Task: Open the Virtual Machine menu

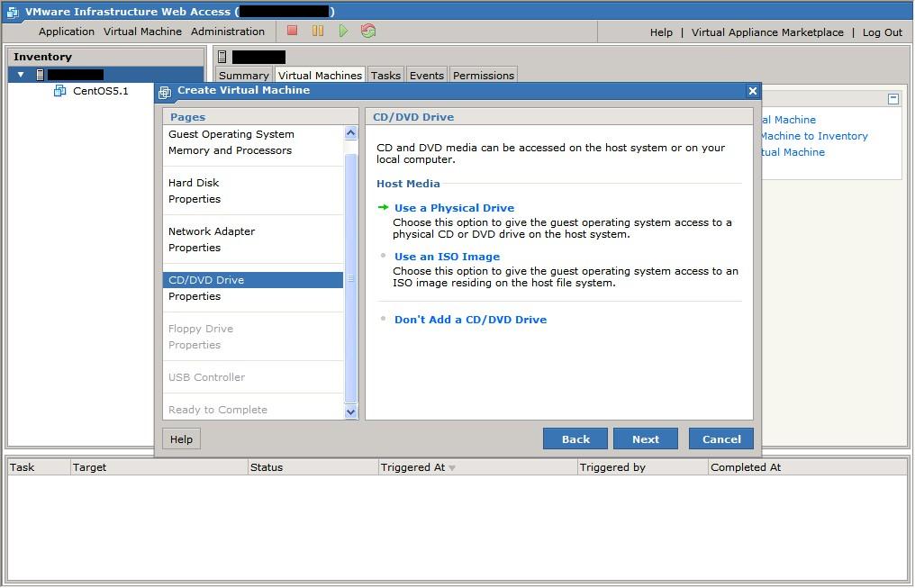Action: [142, 32]
